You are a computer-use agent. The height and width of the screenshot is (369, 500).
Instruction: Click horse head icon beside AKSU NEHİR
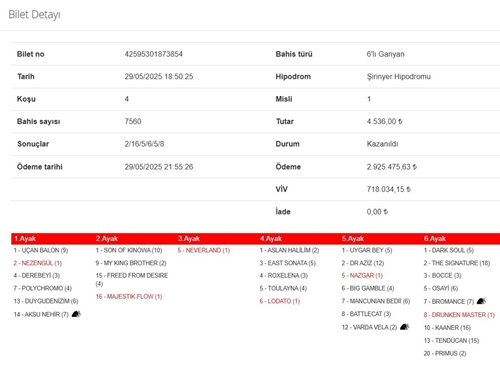[x=76, y=314]
